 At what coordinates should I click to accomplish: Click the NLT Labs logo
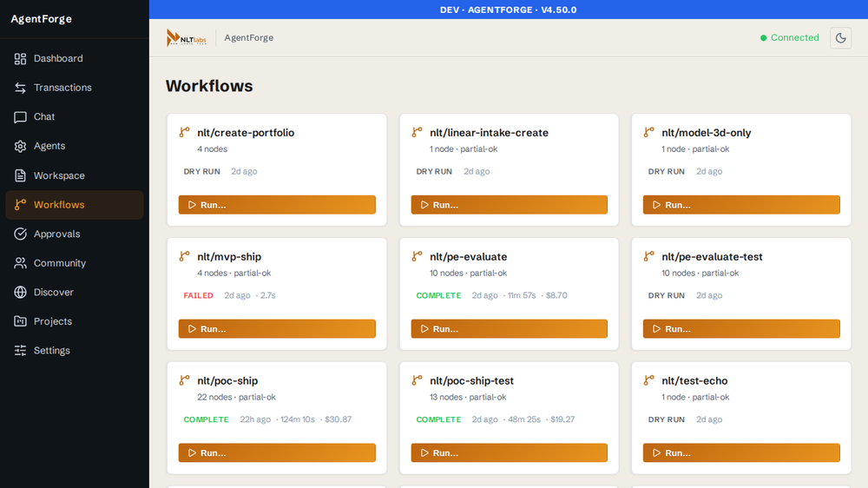187,37
